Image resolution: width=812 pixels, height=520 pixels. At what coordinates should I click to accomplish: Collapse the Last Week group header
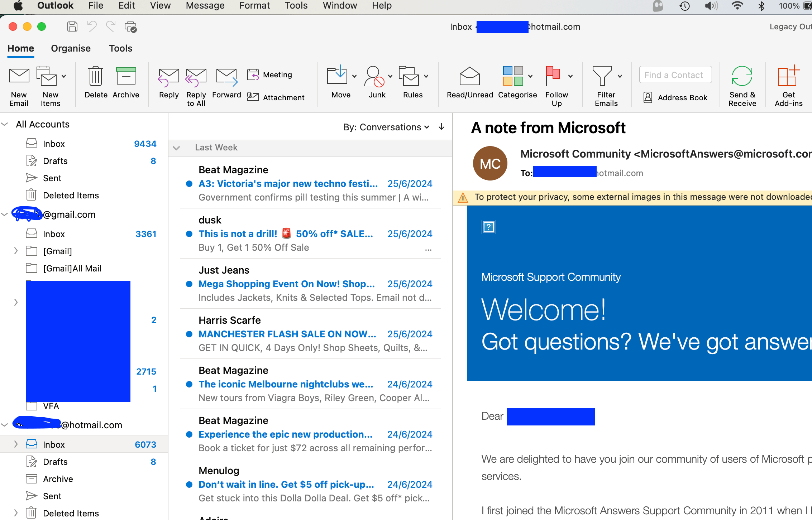pos(176,148)
